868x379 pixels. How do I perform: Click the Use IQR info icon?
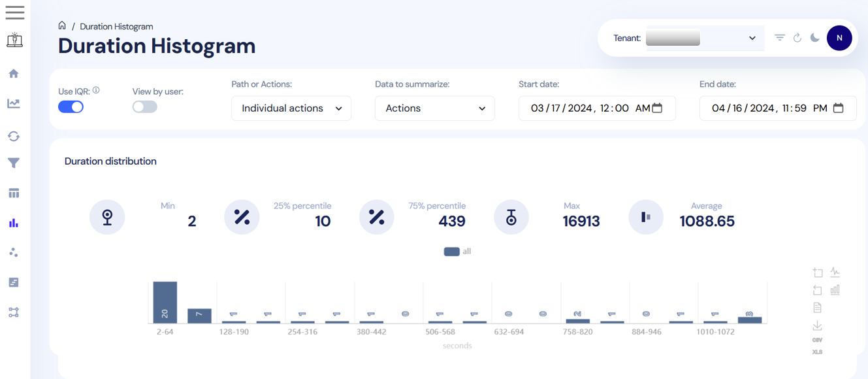pos(96,90)
